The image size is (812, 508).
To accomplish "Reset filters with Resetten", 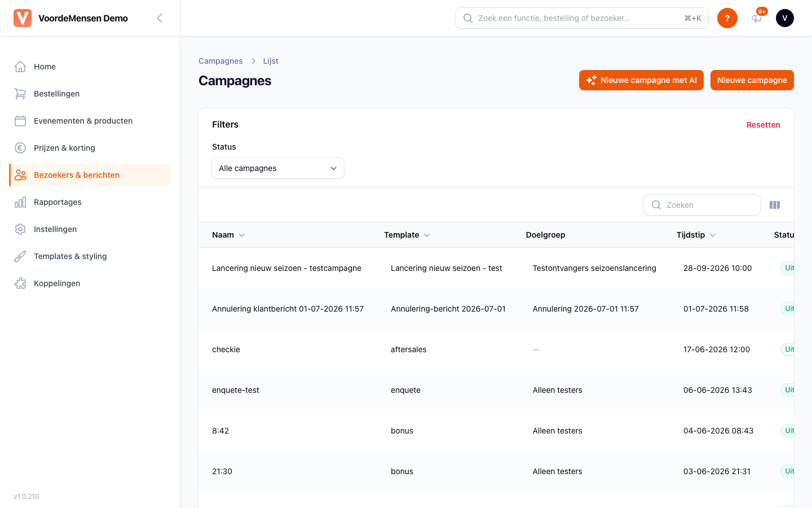I will [763, 125].
